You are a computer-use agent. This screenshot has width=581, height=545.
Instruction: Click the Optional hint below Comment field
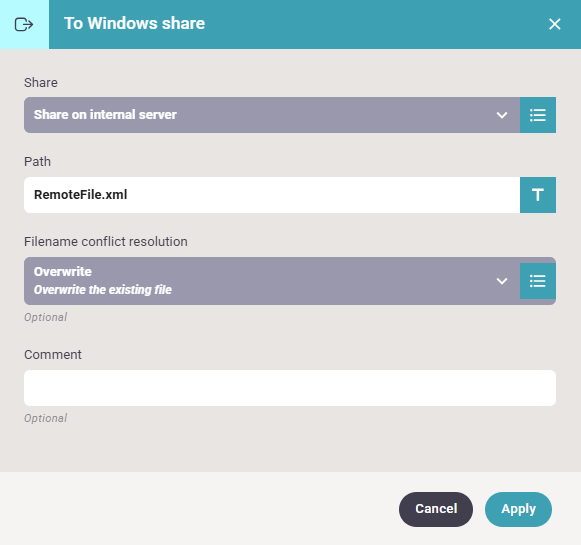coord(46,418)
